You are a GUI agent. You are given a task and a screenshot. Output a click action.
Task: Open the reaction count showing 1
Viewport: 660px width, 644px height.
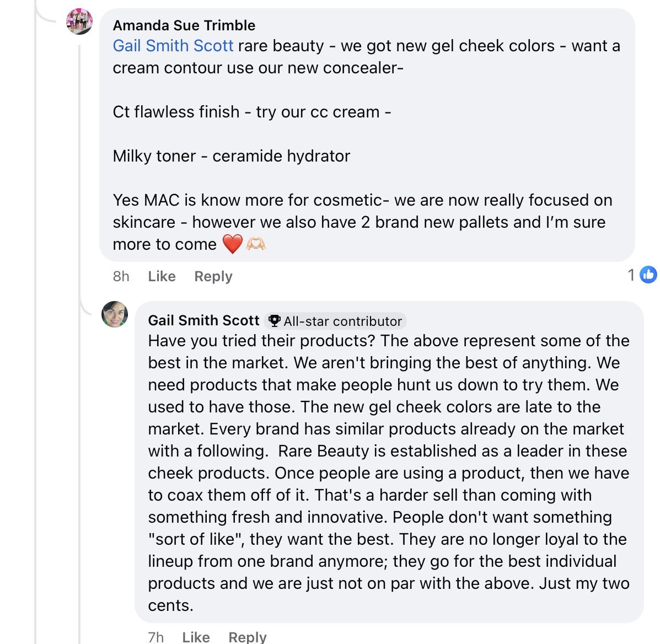point(631,275)
